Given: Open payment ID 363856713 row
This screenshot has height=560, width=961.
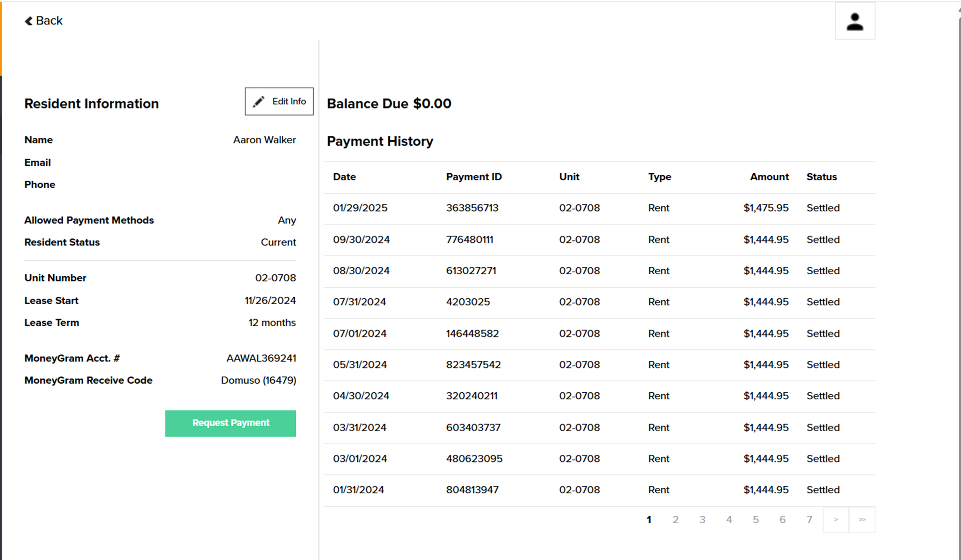Looking at the screenshot, I should pyautogui.click(x=472, y=208).
